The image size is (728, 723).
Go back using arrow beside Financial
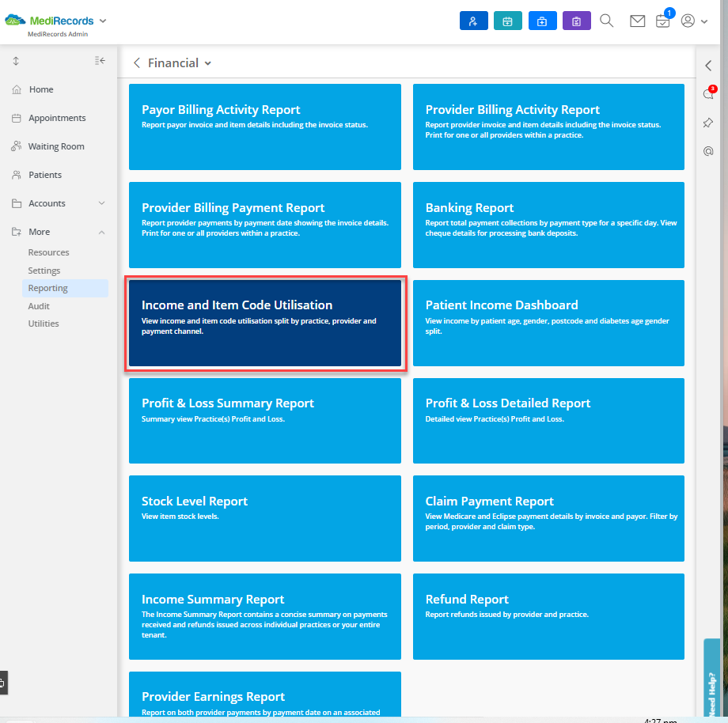point(136,63)
